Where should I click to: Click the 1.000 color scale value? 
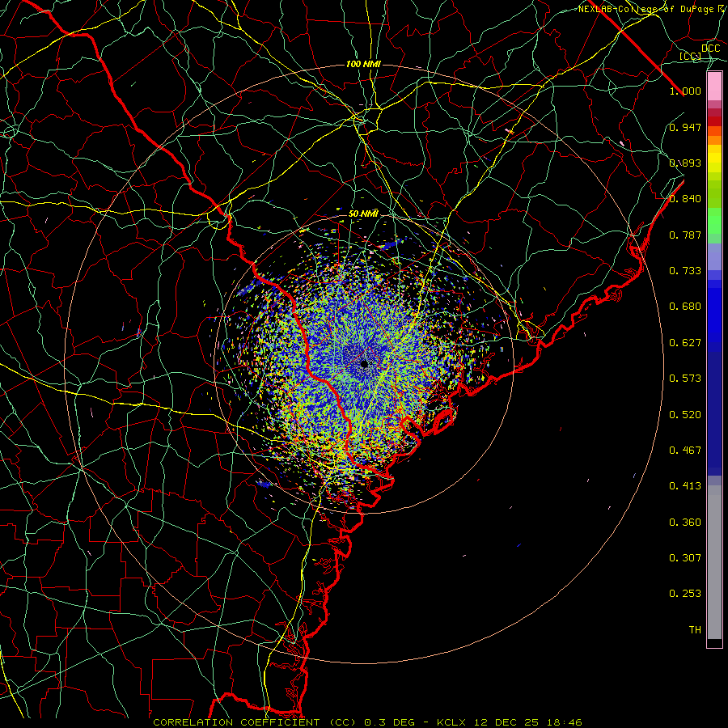click(685, 91)
